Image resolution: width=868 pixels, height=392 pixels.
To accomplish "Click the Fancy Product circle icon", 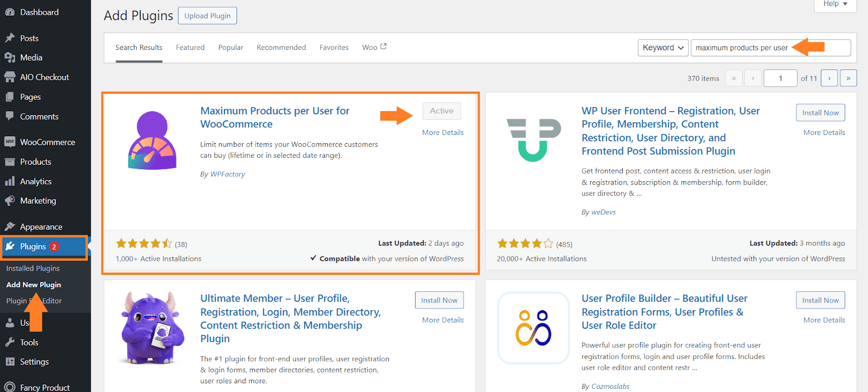I will pos(10,387).
